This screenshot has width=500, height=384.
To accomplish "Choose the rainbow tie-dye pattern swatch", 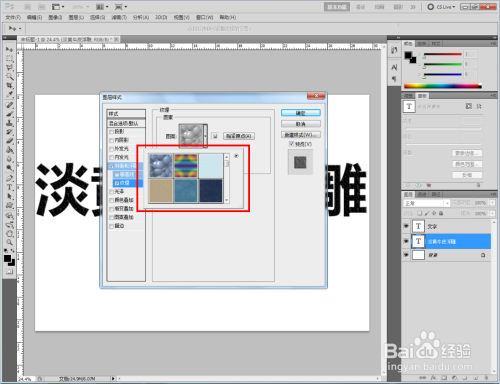I will pyautogui.click(x=186, y=166).
